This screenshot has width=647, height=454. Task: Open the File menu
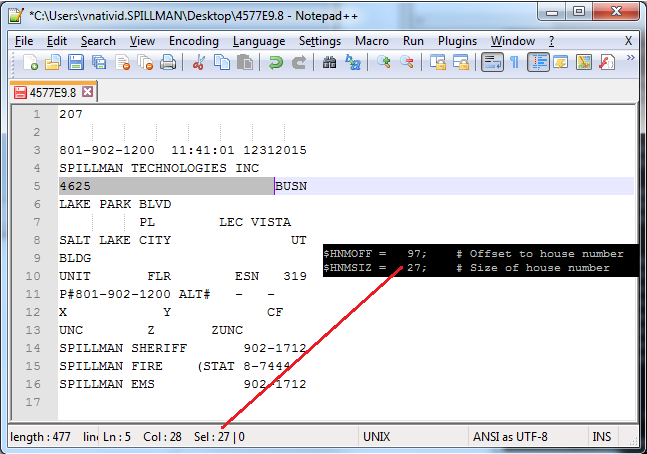pos(24,41)
